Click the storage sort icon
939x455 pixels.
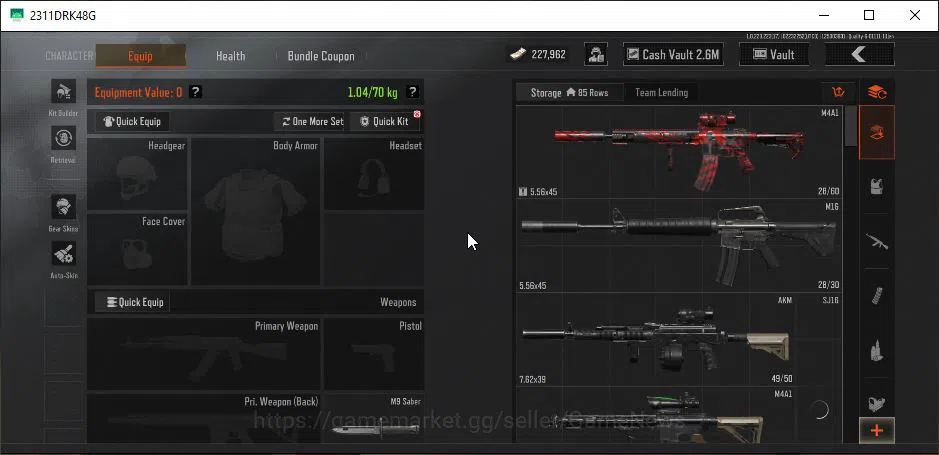838,92
